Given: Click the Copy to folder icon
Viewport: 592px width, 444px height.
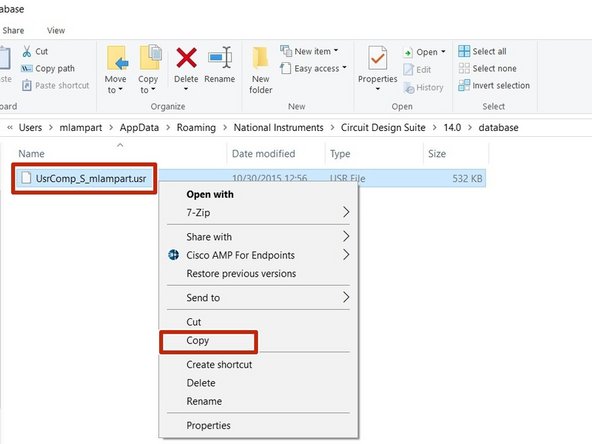Looking at the screenshot, I should click(150, 57).
